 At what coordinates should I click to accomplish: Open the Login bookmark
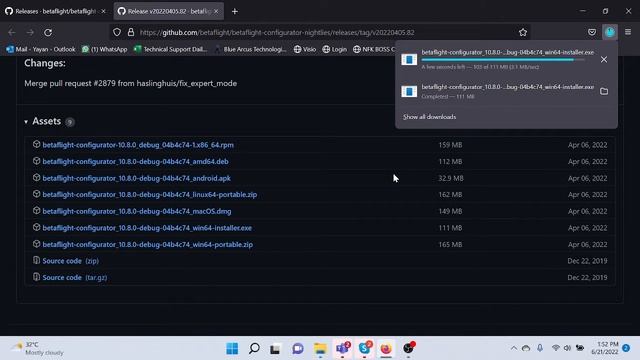click(334, 49)
